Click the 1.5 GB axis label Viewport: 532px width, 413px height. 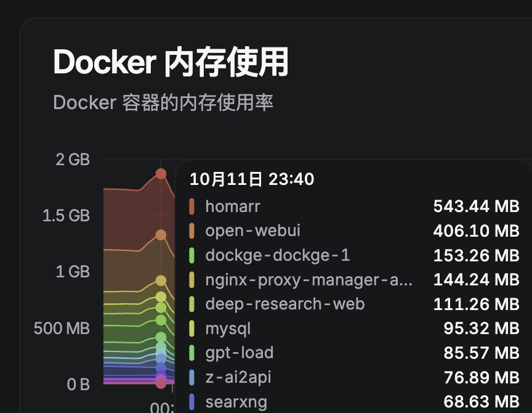tap(66, 216)
